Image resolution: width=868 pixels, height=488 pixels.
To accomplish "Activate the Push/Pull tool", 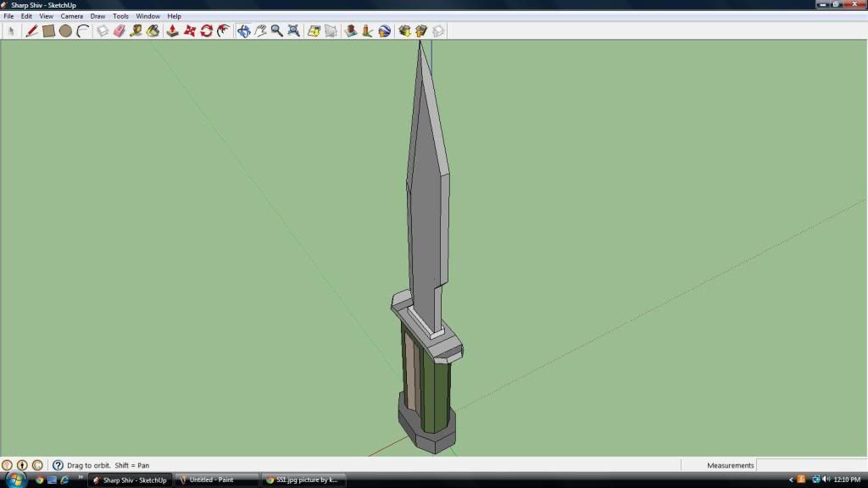I will pos(172,30).
